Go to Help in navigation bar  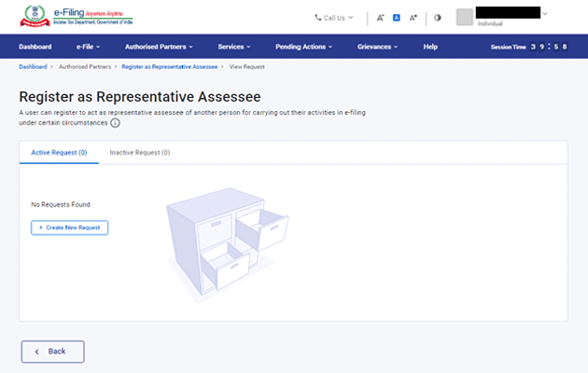(x=430, y=46)
